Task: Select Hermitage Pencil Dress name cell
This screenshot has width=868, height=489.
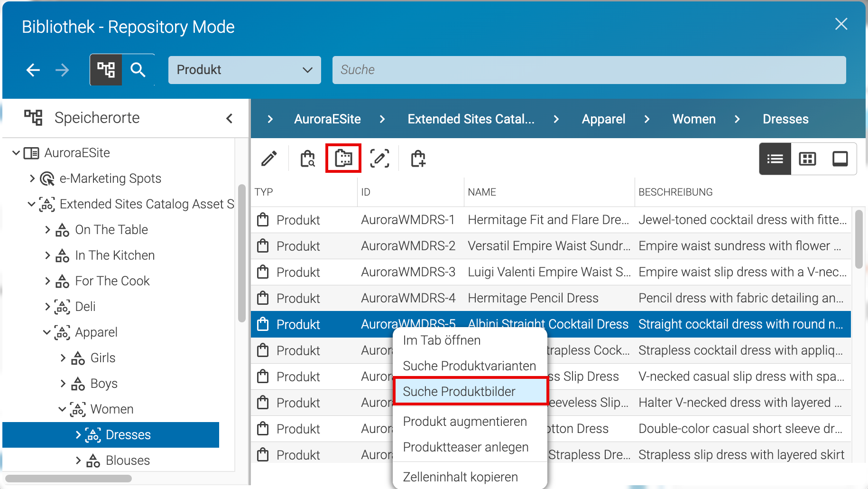Action: pos(533,298)
